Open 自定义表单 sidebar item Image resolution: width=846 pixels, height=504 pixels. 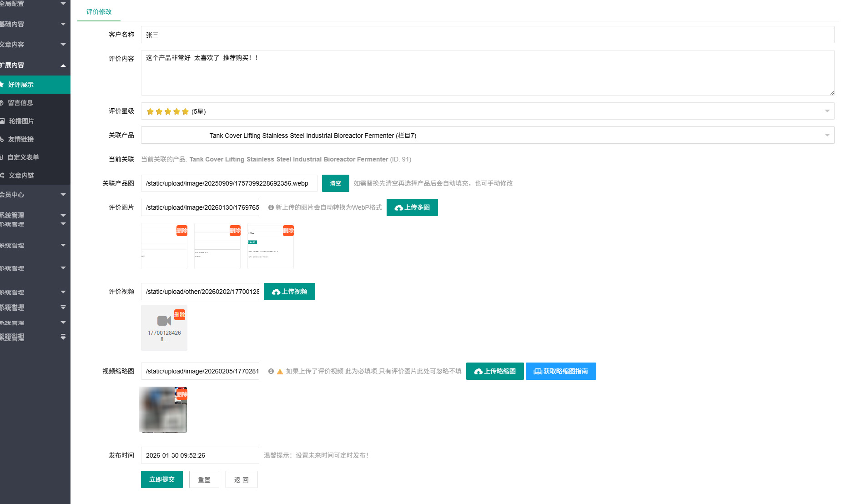coord(23,157)
